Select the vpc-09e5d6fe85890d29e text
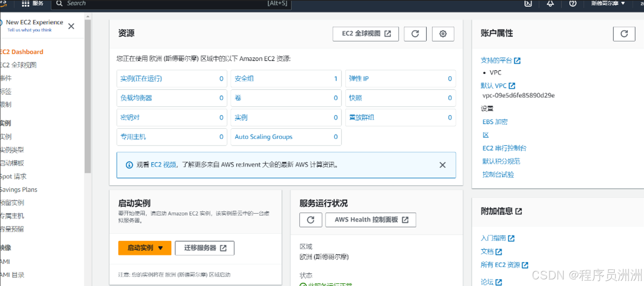Screen dimensions: 644x286 click(x=518, y=95)
